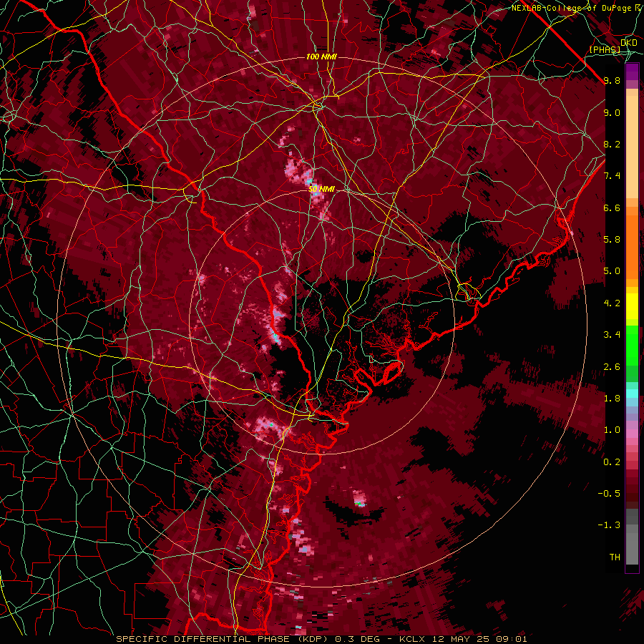Click the 1.0 value on the legend

coord(612,430)
